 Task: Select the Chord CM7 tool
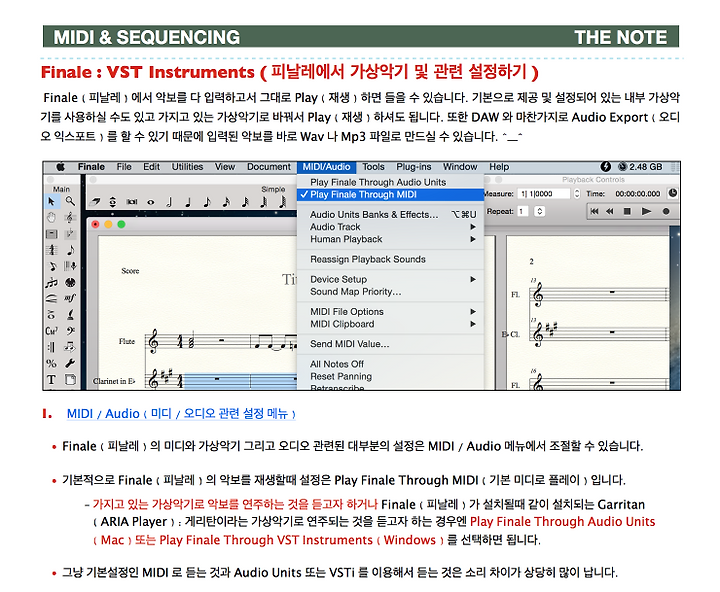[51, 331]
